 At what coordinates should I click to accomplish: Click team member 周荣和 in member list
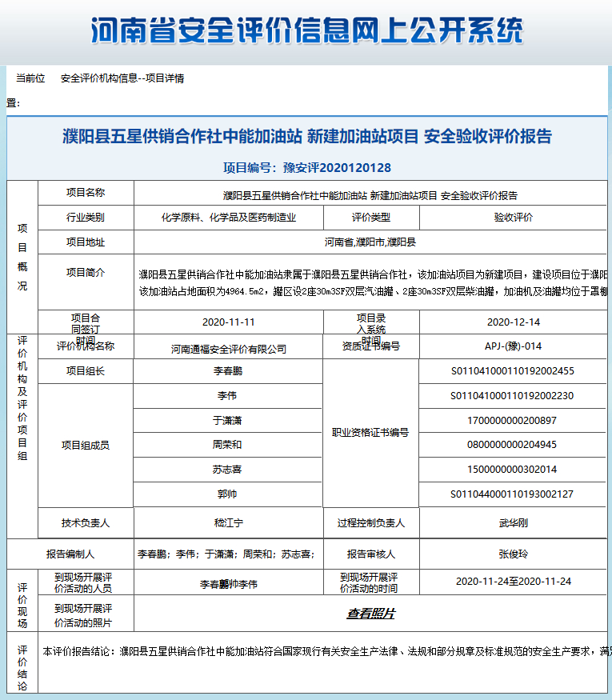pyautogui.click(x=227, y=445)
